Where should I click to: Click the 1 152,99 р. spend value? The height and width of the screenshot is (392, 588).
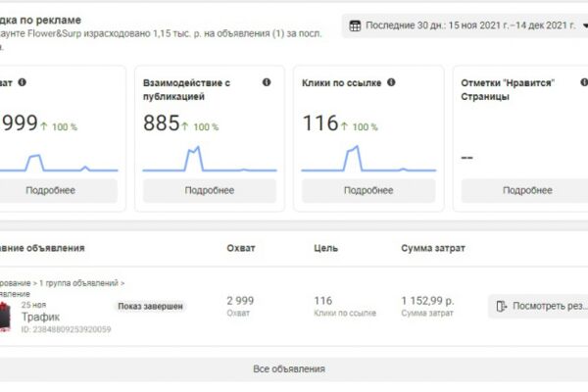[427, 301]
